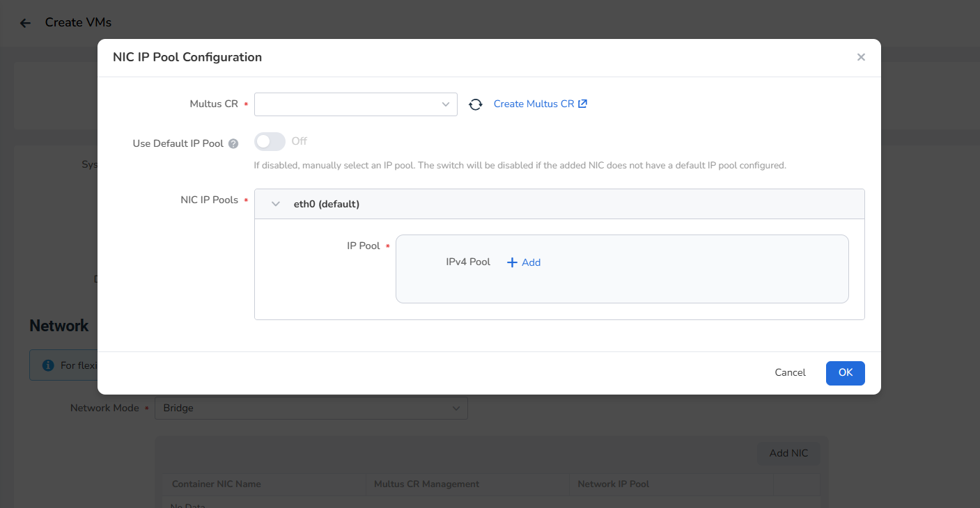Screen dimensions: 980x508
Task: Click the plus icon to add IPv4 Pool
Action: 513,262
